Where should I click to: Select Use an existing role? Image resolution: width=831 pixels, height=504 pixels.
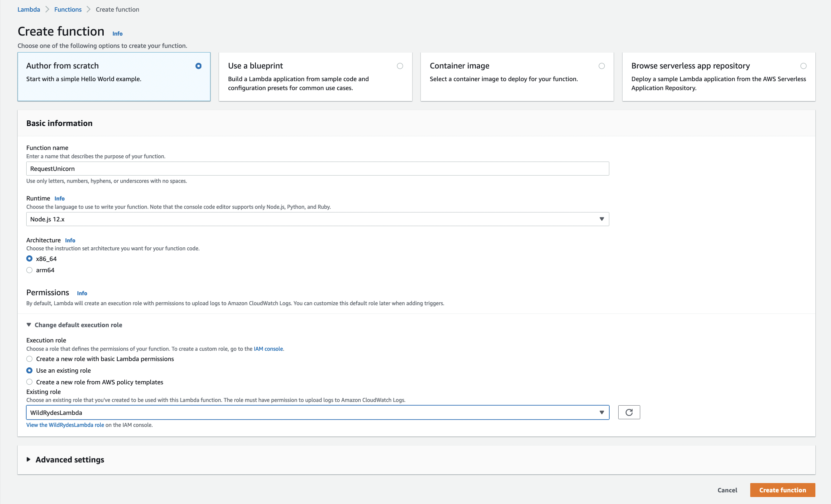[x=30, y=370]
